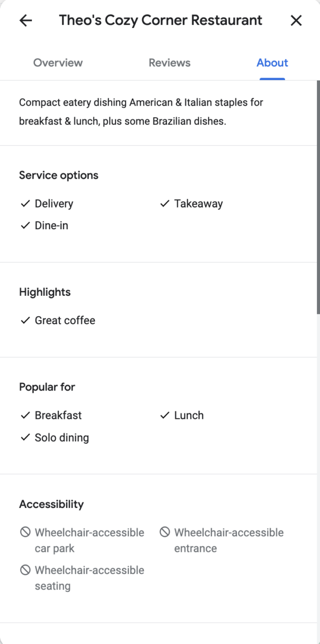Expand the Service options section
Viewport: 320px width, 644px height.
pos(58,175)
